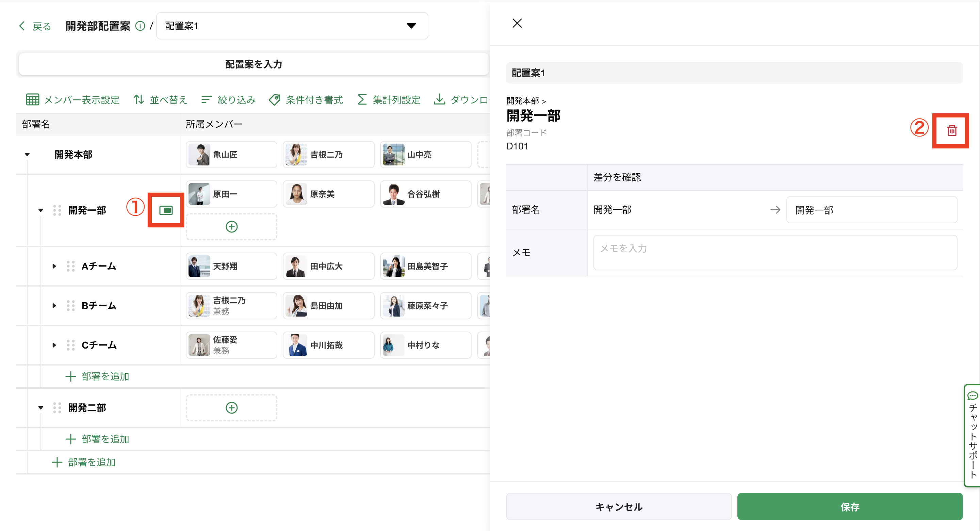
Task: Open the 開発一部 detail panel icon
Action: [x=166, y=210]
